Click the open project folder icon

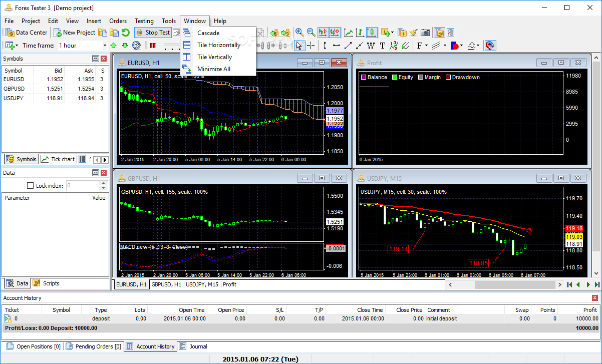tap(103, 33)
